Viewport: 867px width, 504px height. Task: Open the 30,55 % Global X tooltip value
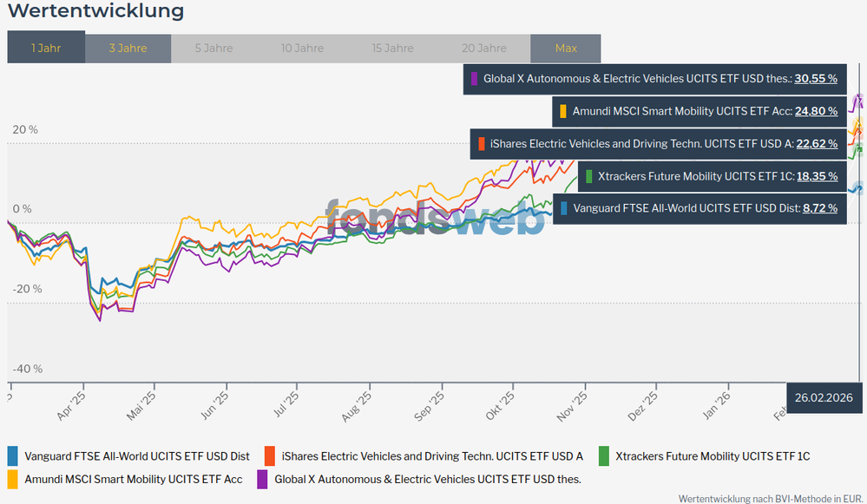816,78
